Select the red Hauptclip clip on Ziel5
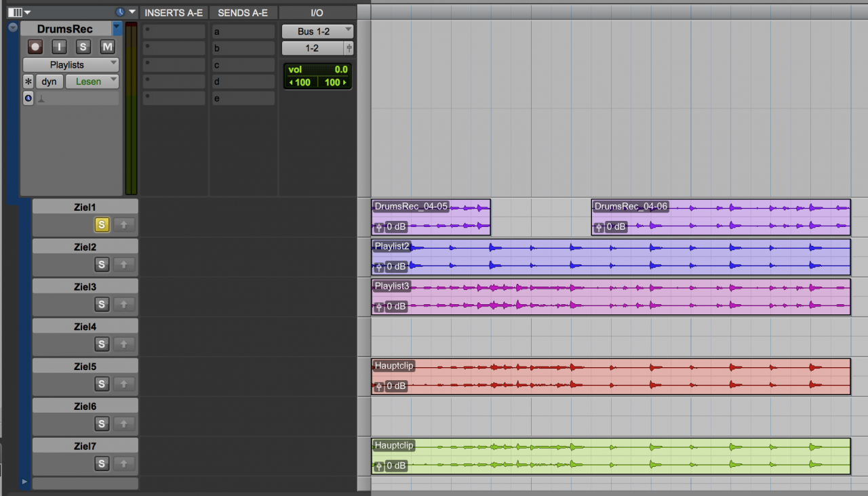This screenshot has height=496, width=868. click(610, 376)
